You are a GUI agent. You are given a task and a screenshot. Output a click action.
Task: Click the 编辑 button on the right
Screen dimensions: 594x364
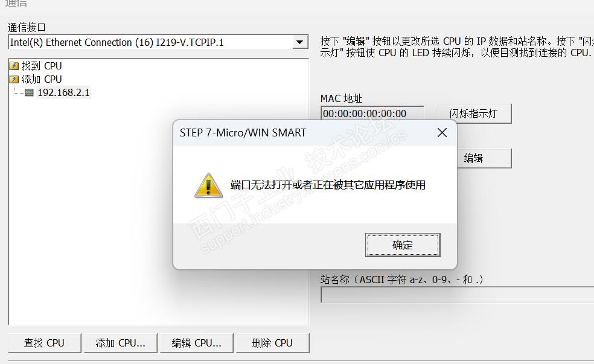pos(484,158)
